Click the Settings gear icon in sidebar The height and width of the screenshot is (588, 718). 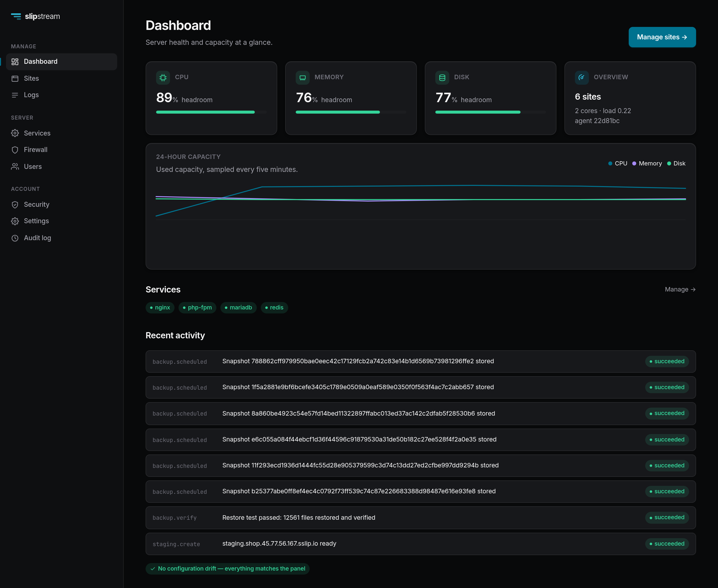pos(15,221)
